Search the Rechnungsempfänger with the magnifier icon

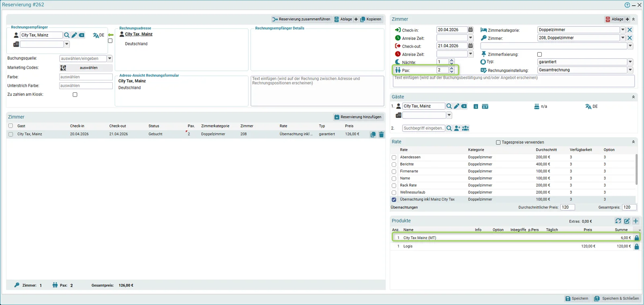[67, 35]
